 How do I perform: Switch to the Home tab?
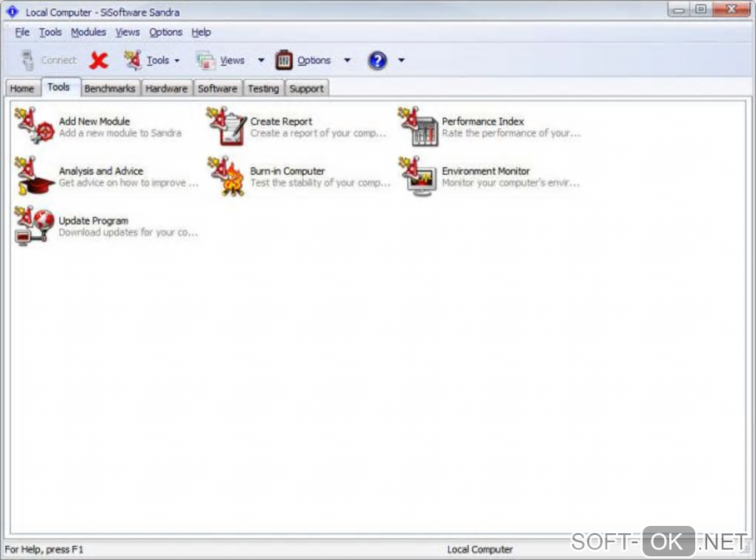click(22, 89)
